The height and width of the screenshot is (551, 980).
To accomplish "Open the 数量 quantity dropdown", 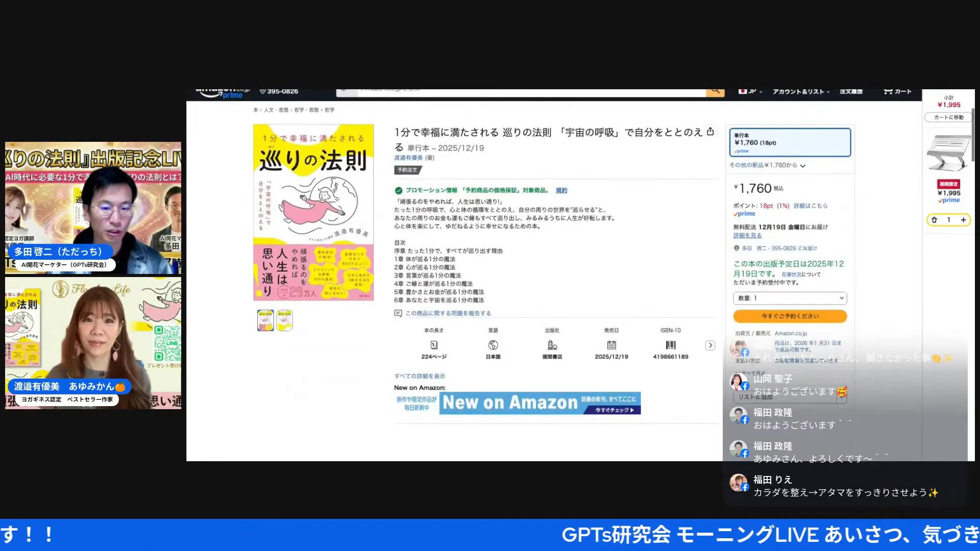I will tap(790, 298).
